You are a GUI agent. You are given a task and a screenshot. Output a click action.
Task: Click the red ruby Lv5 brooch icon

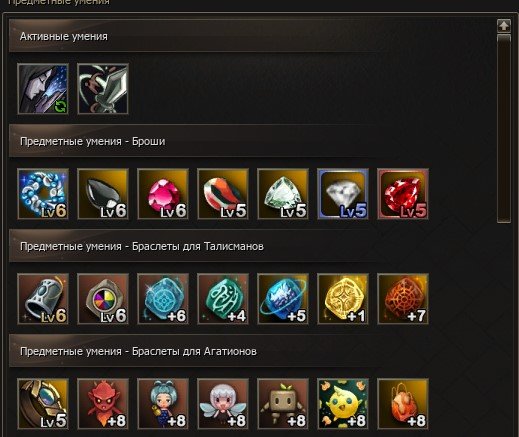(x=403, y=194)
